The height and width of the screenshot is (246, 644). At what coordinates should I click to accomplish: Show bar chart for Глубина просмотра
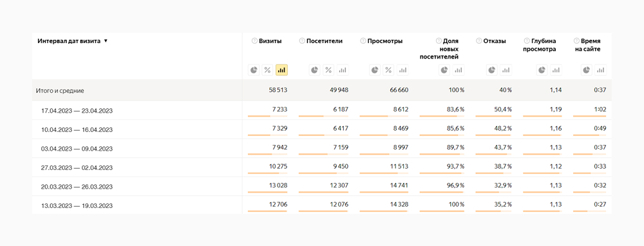(556, 70)
